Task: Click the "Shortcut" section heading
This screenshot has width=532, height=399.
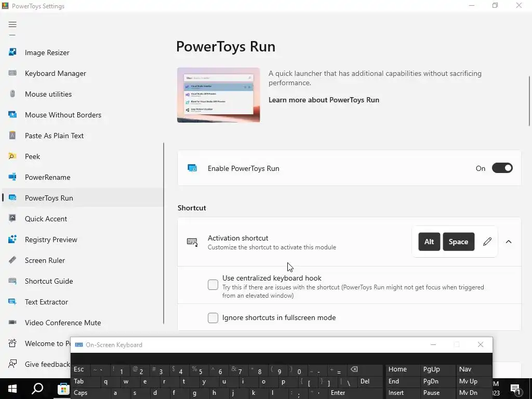Action: point(192,208)
